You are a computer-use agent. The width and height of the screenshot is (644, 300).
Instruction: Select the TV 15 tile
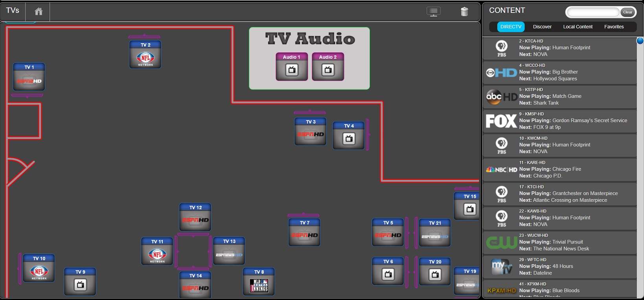pos(467,206)
